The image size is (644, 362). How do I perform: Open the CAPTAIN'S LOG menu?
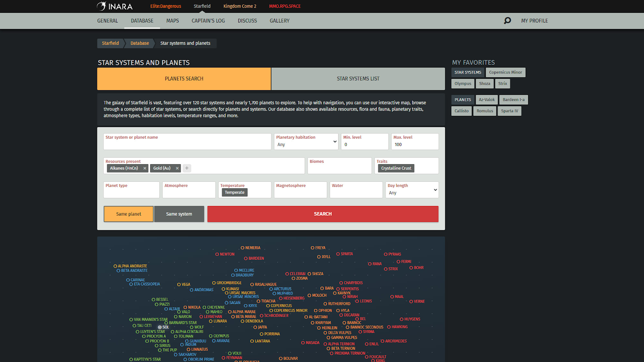click(208, 21)
